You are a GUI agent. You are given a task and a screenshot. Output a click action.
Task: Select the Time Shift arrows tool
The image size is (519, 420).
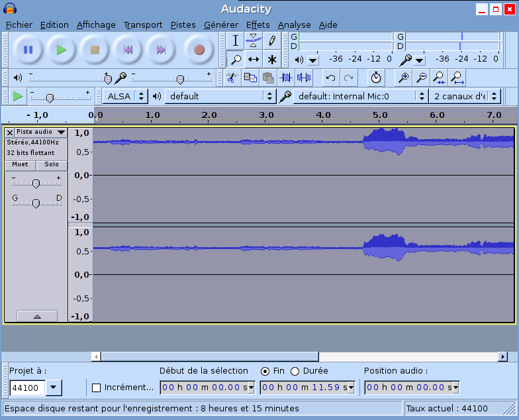click(254, 60)
